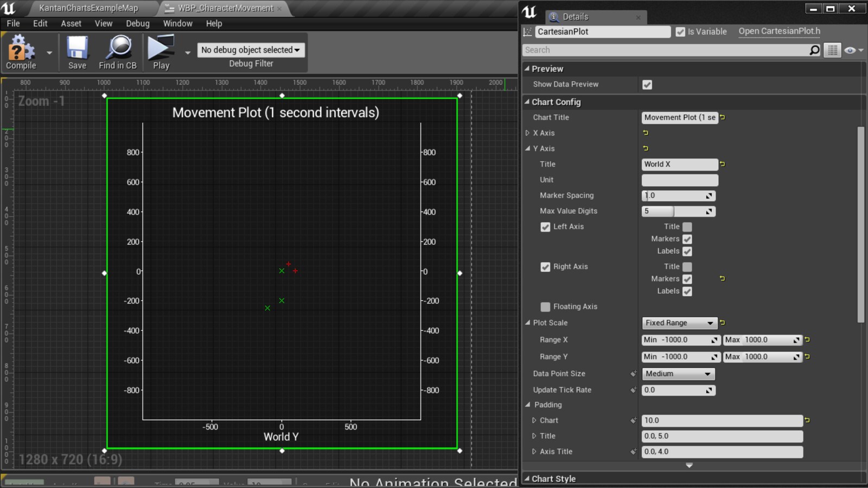
Task: Expand the X Axis section
Action: (x=528, y=133)
